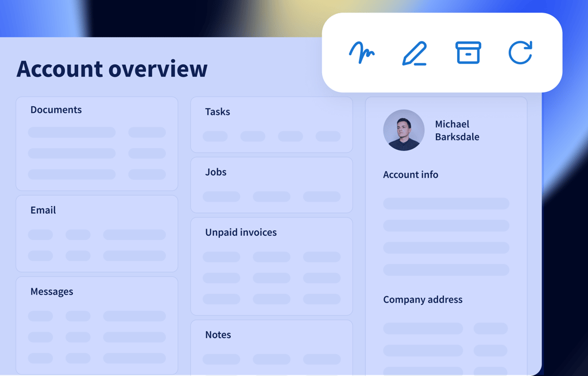The height and width of the screenshot is (376, 588).
Task: Open the Unpaid invoices heading
Action: tap(241, 232)
